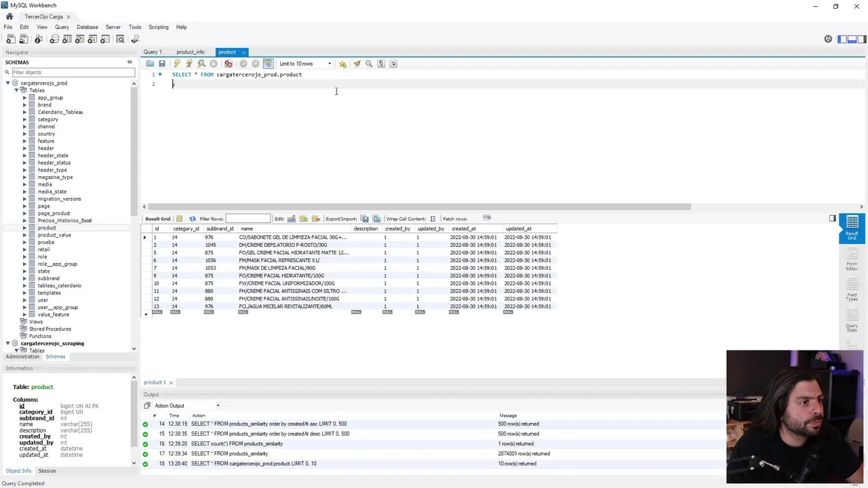
Task: Create a new schema from main toolbar
Action: (x=54, y=39)
